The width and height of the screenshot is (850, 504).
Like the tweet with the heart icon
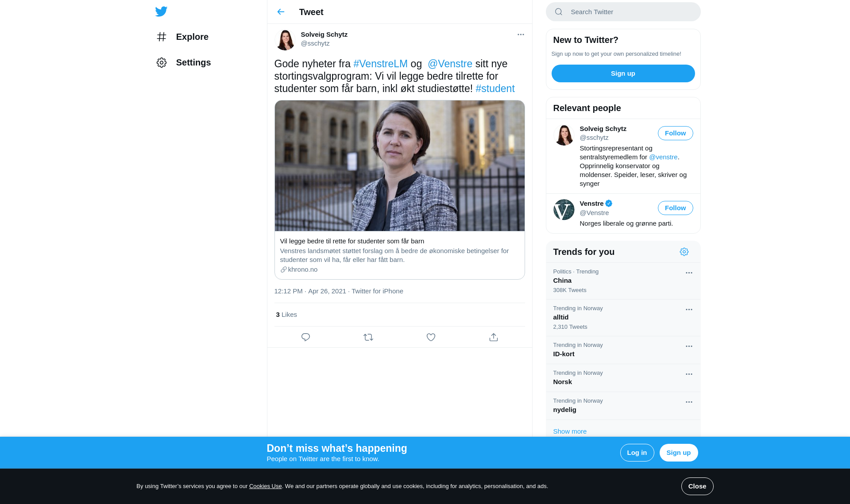tap(431, 337)
